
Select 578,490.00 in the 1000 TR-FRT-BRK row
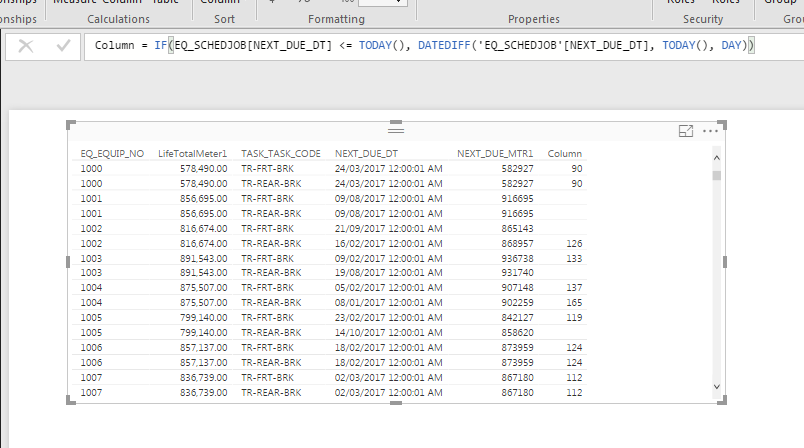[x=204, y=169]
